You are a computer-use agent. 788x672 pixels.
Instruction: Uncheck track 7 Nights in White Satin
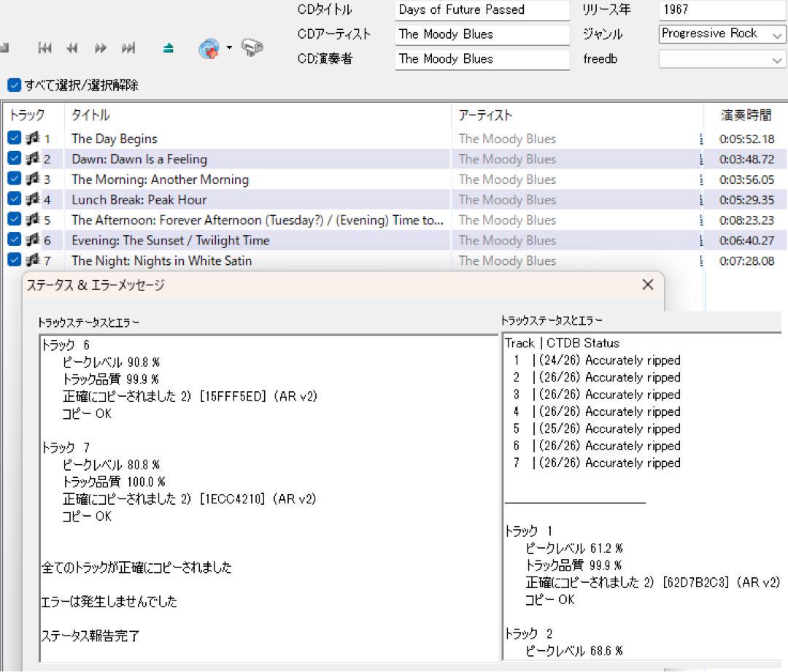click(x=15, y=260)
